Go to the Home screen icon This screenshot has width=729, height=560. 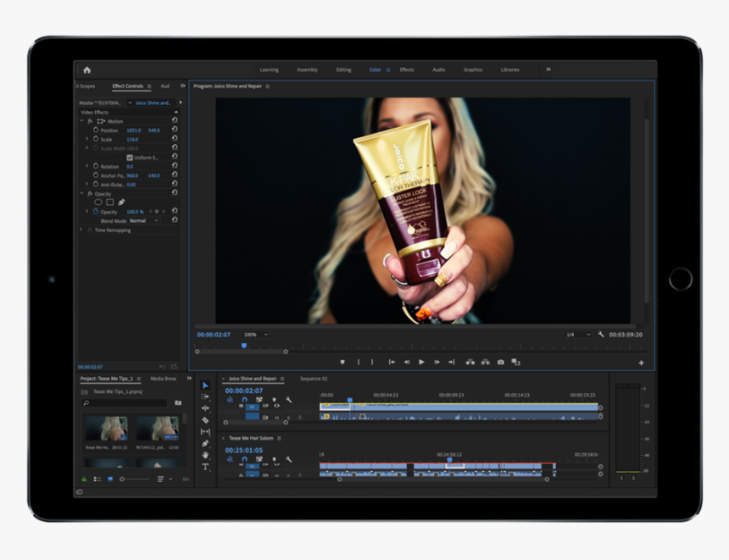[x=87, y=70]
